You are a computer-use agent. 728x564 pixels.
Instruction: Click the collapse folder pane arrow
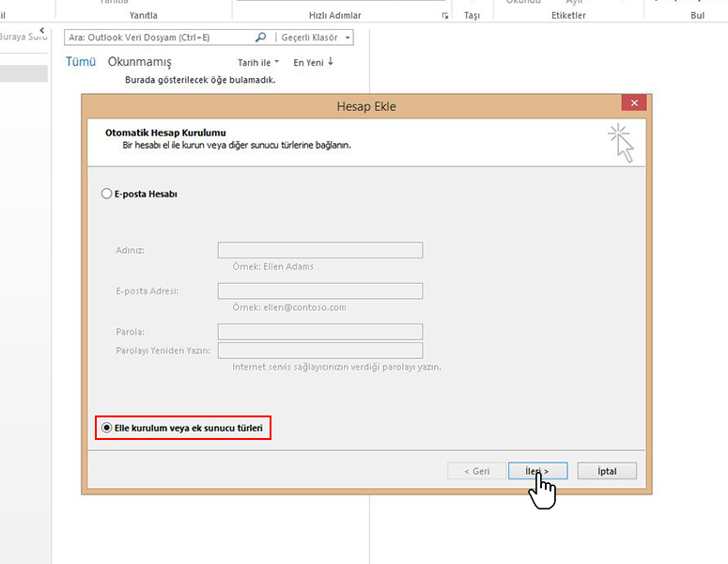point(41,31)
